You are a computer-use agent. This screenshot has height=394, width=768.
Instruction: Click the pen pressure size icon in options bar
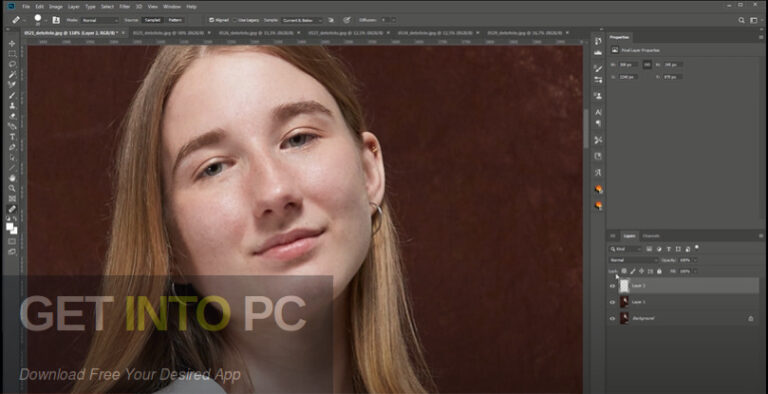coord(347,20)
